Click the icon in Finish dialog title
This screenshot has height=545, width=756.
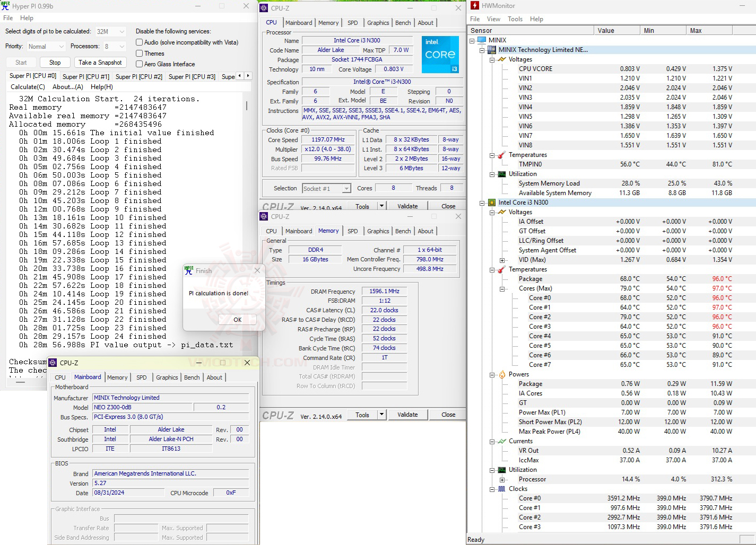tap(189, 270)
